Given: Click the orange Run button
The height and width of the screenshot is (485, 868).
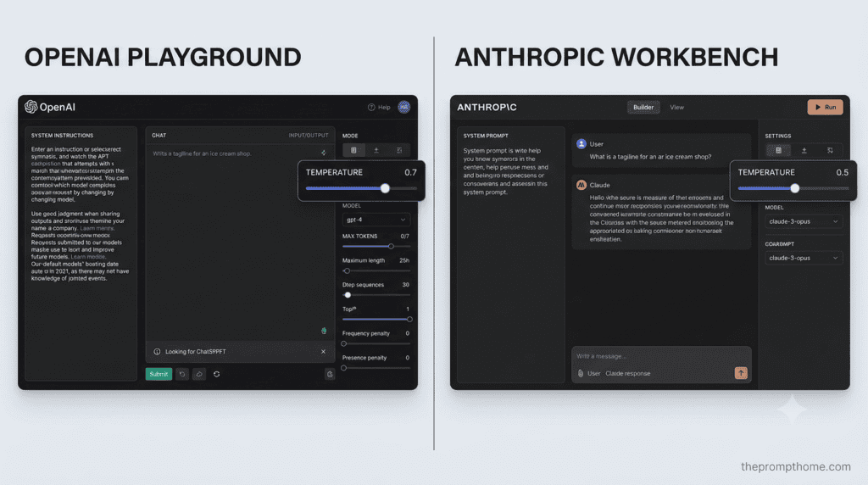Looking at the screenshot, I should click(x=825, y=108).
